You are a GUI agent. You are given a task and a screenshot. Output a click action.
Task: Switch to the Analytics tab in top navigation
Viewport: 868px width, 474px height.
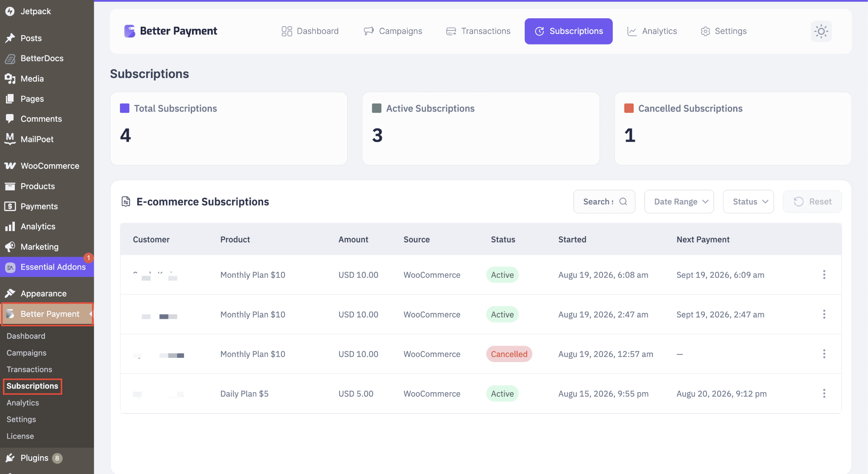tap(652, 31)
